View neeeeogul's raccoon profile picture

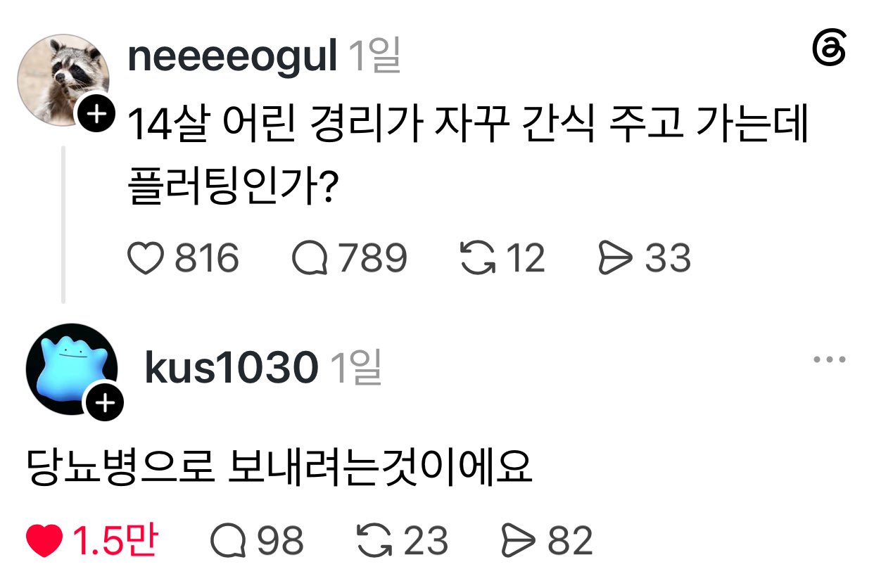tap(62, 79)
